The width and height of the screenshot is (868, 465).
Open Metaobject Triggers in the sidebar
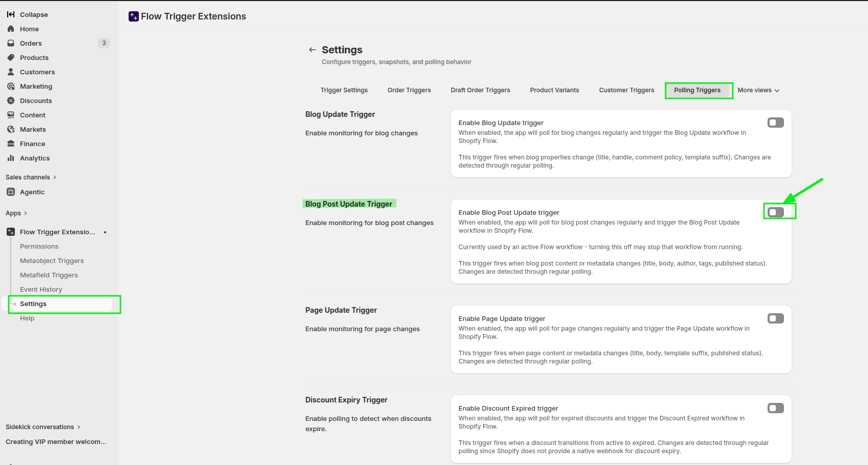[52, 261]
